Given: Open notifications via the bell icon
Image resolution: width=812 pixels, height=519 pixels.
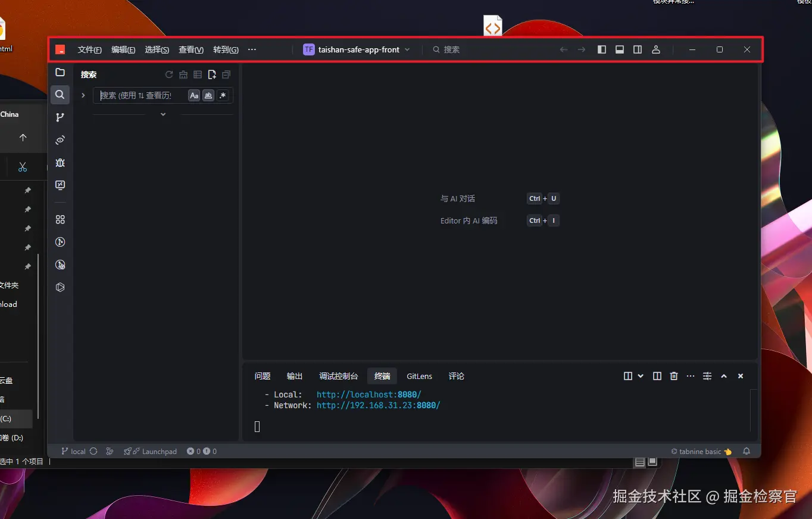Looking at the screenshot, I should point(747,451).
